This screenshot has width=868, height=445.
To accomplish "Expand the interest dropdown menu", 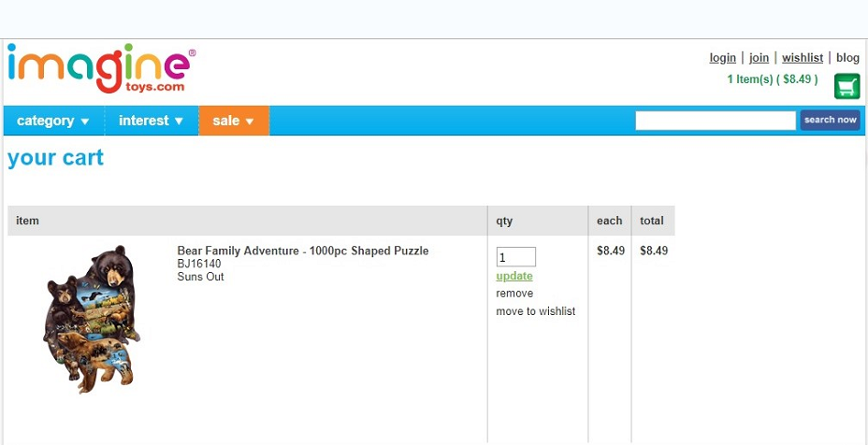I will pos(152,121).
